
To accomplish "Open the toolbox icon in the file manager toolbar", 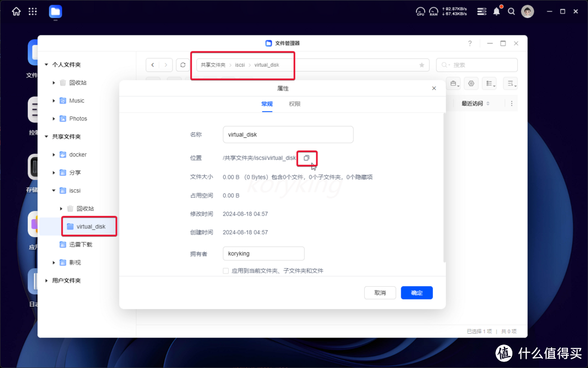I will click(x=454, y=83).
